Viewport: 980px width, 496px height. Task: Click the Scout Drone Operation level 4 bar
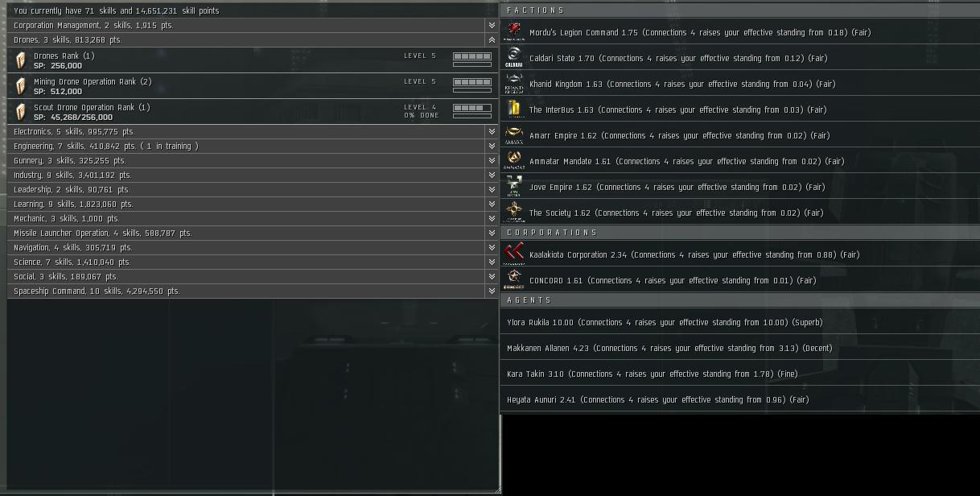pos(472,109)
